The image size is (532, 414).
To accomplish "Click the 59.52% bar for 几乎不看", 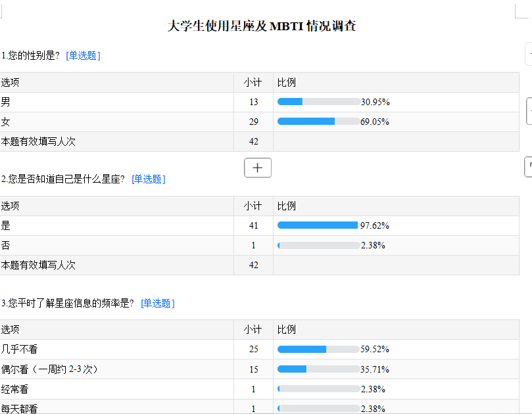I will click(319, 349).
